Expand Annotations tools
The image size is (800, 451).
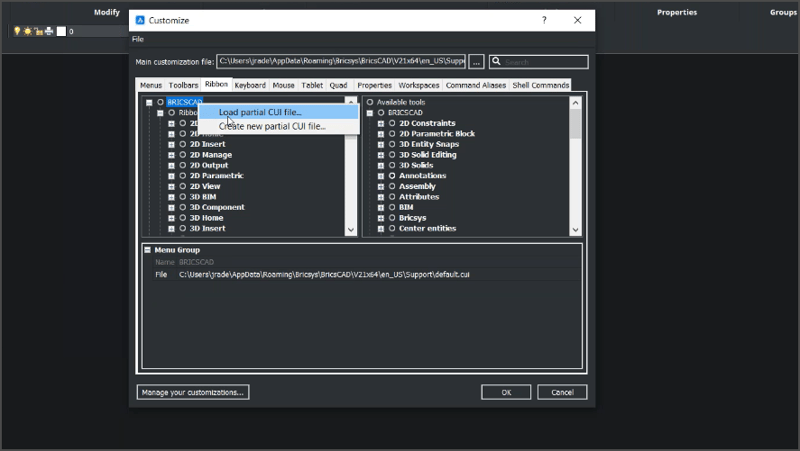(381, 176)
